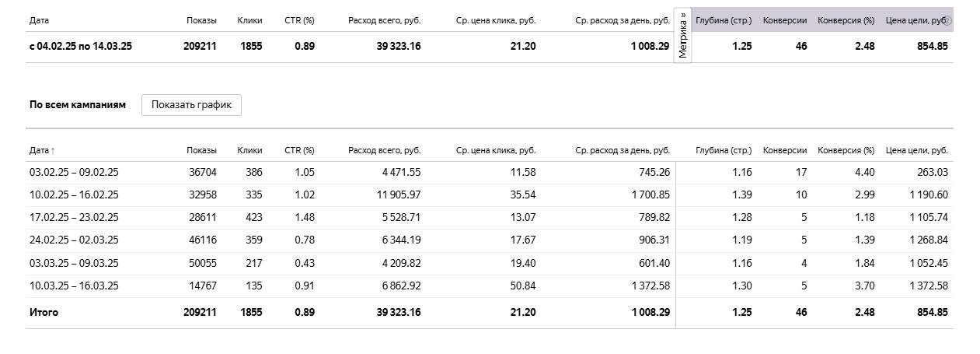Sort lower table by Показы header

coord(201,150)
